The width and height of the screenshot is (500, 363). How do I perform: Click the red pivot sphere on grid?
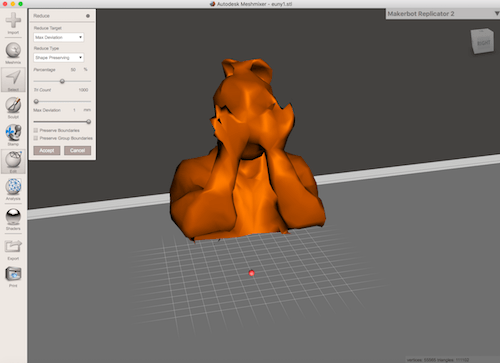pyautogui.click(x=252, y=273)
